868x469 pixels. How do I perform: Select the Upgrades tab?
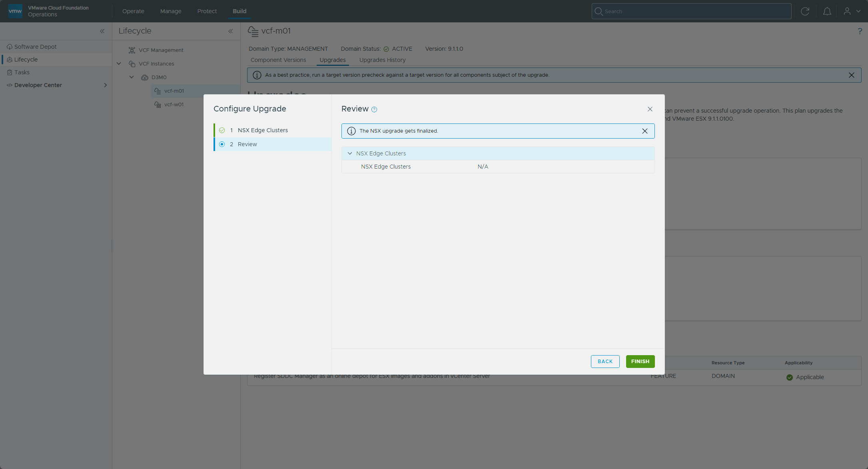pyautogui.click(x=333, y=60)
